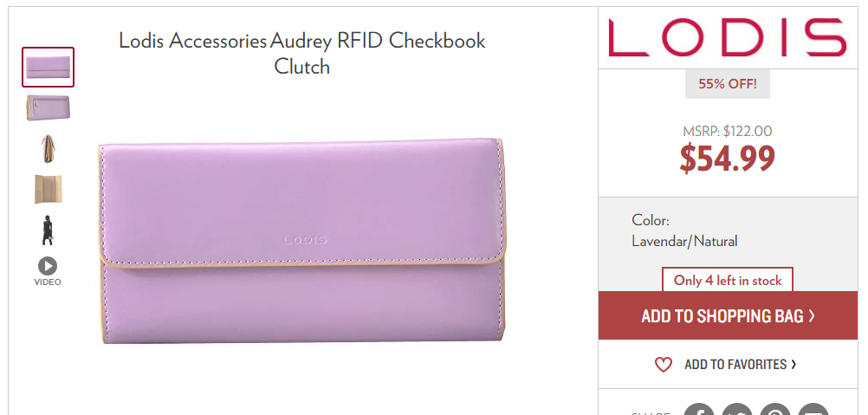868x415 pixels.
Task: View the model silhouette thumbnail
Action: click(x=48, y=230)
